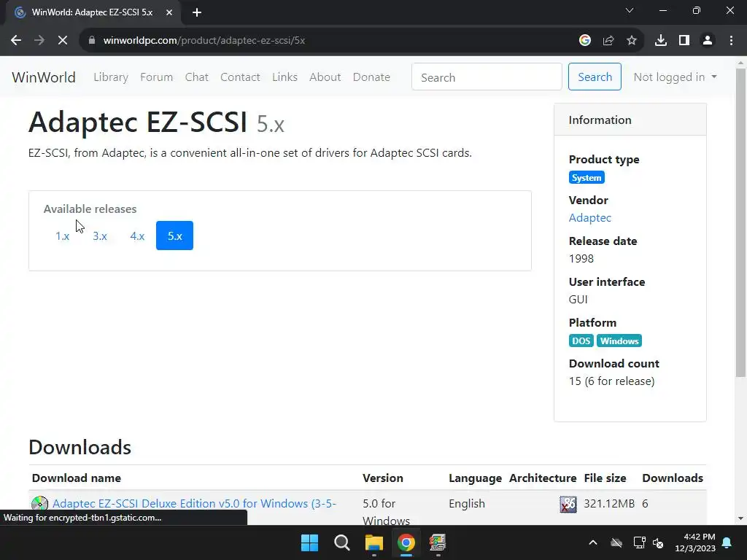
Task: Click the address bar URL
Action: click(x=204, y=41)
